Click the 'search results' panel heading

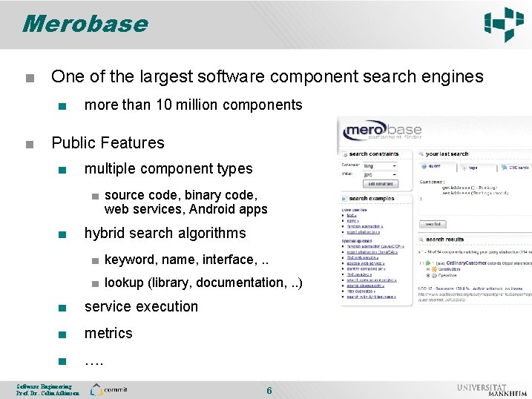point(444,240)
